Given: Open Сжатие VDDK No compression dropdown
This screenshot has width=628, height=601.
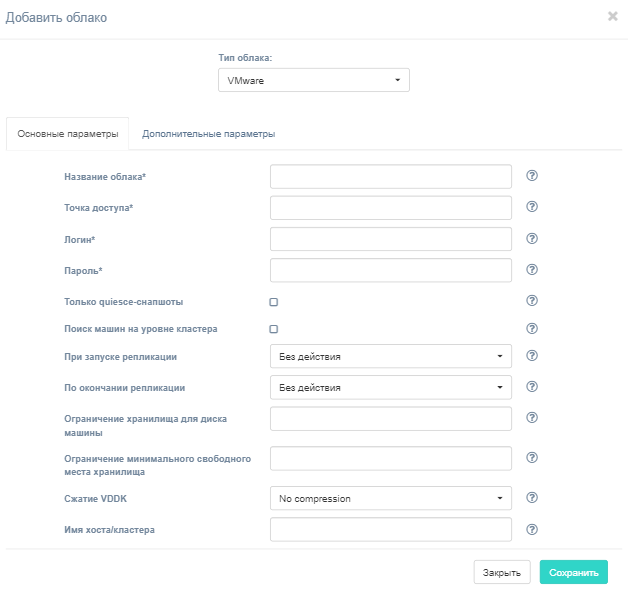Looking at the screenshot, I should [390, 498].
